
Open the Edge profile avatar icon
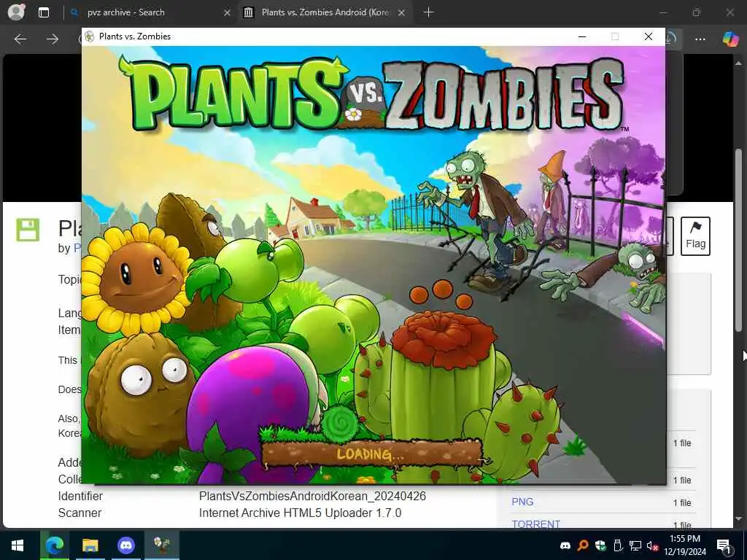point(16,12)
